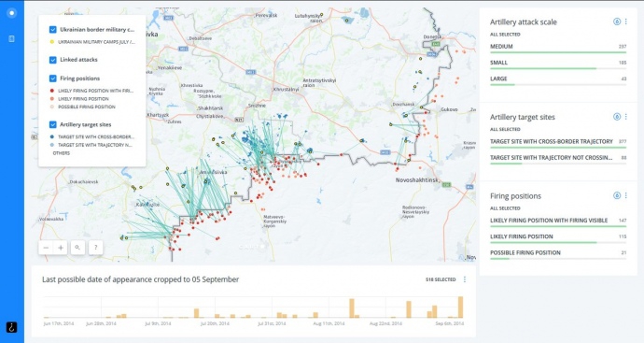Viewport: 644px width, 343px height.
Task: Click the logo icon at sidebar bottom
Action: [x=11, y=327]
